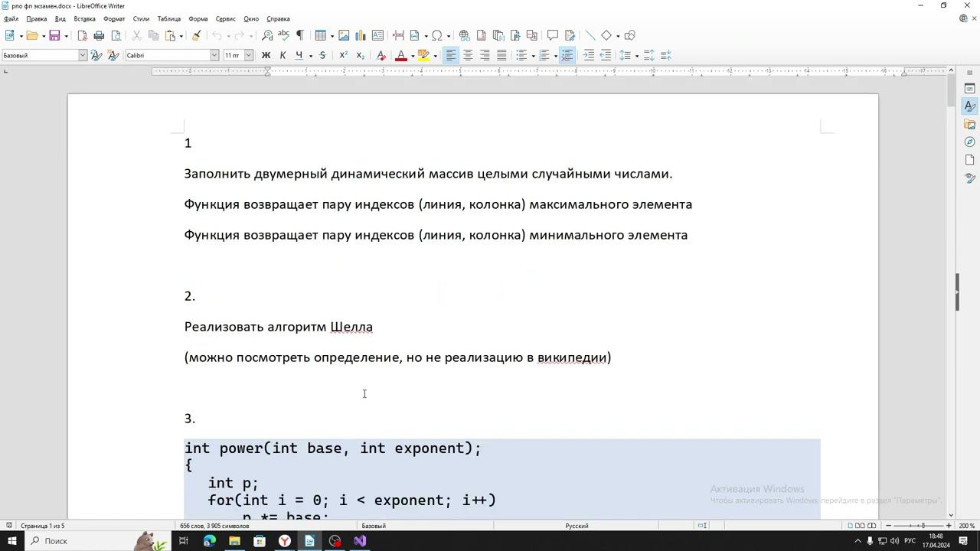Screen dimensions: 980x551
Task: Expand the special character dropdown arrow
Action: [x=448, y=36]
